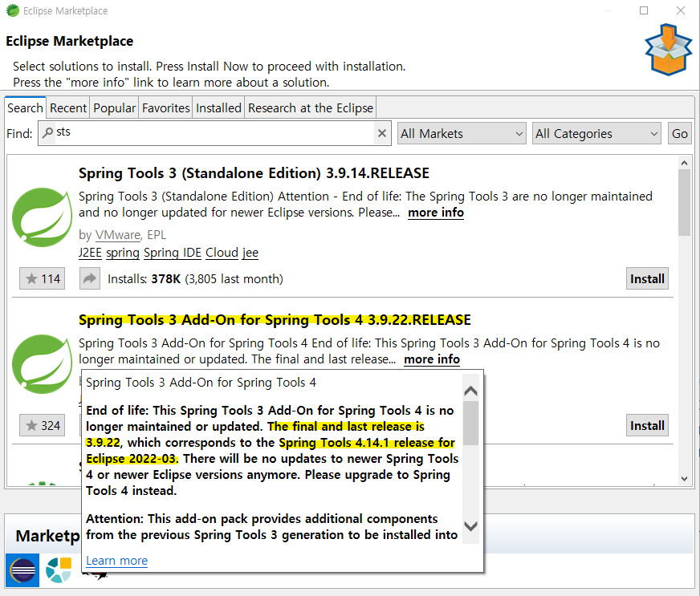Image resolution: width=700 pixels, height=596 pixels.
Task: Switch to the Installed tab
Action: tap(218, 108)
